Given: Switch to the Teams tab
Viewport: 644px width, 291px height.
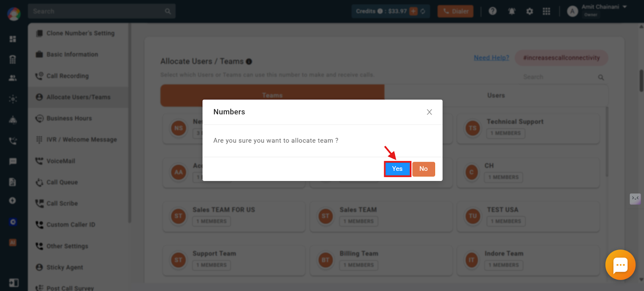Looking at the screenshot, I should pyautogui.click(x=272, y=96).
